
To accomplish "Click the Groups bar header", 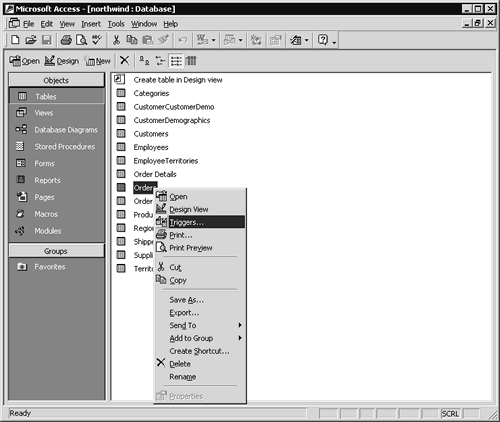I will [56, 251].
